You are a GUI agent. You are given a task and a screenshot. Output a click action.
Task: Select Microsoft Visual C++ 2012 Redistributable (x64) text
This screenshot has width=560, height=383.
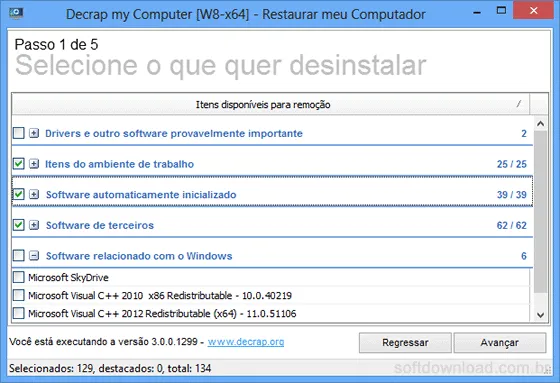pyautogui.click(x=162, y=314)
